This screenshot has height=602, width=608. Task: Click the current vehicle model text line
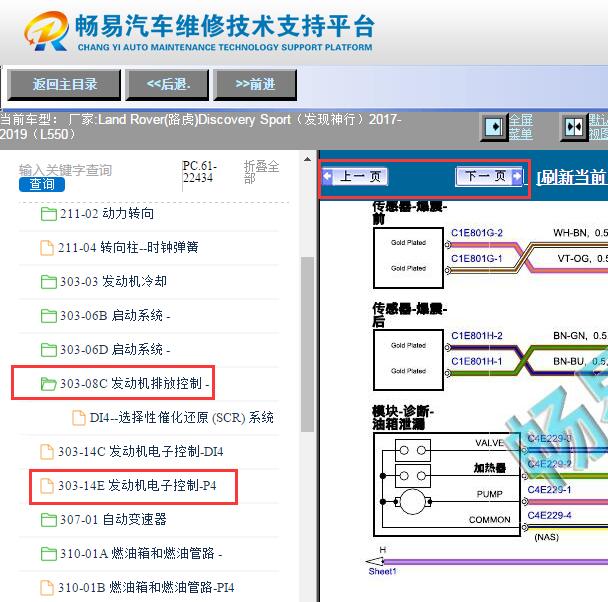point(200,127)
